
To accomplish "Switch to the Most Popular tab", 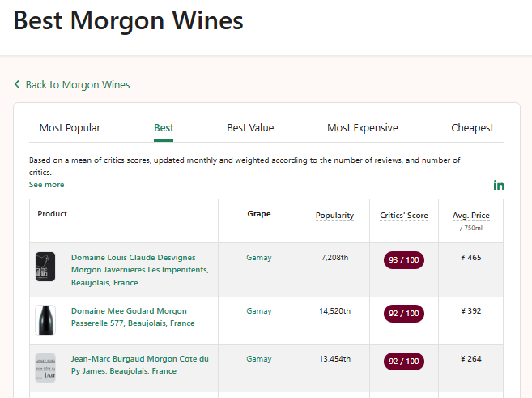I will 70,128.
